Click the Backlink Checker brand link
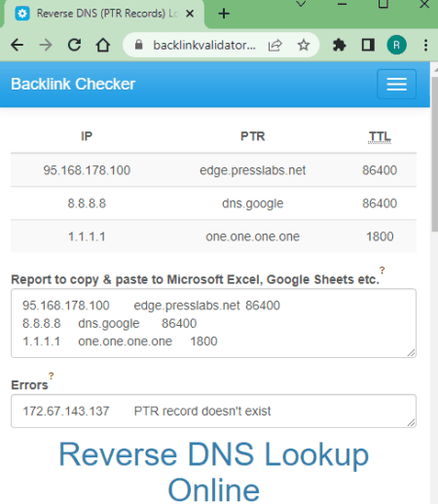The image size is (438, 504). click(x=73, y=84)
